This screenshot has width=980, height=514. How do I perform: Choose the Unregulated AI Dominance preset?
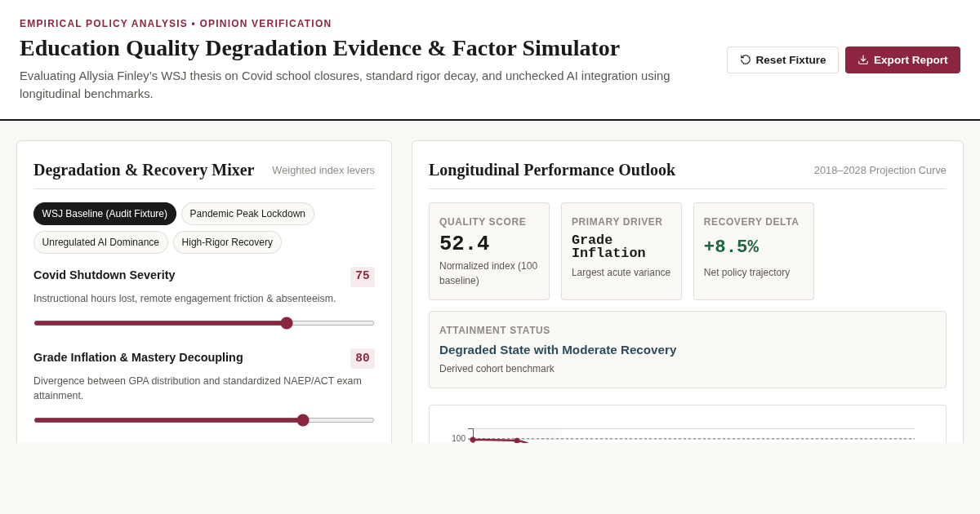click(100, 242)
